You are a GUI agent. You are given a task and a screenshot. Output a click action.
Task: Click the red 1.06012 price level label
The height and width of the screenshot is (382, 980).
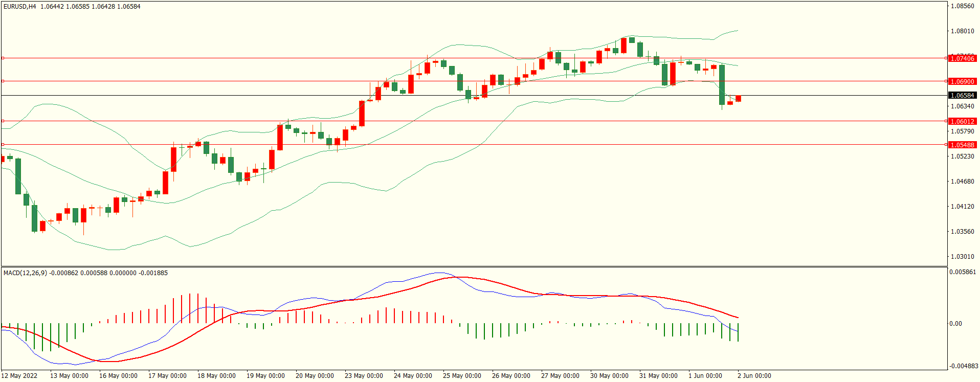point(962,122)
